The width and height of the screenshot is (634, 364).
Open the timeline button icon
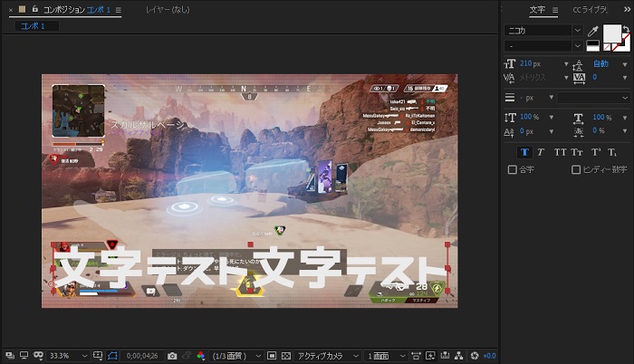445,356
